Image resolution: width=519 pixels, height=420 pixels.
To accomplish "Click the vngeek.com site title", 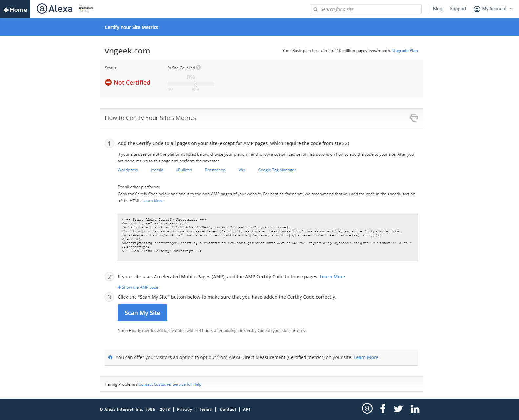I will [127, 51].
